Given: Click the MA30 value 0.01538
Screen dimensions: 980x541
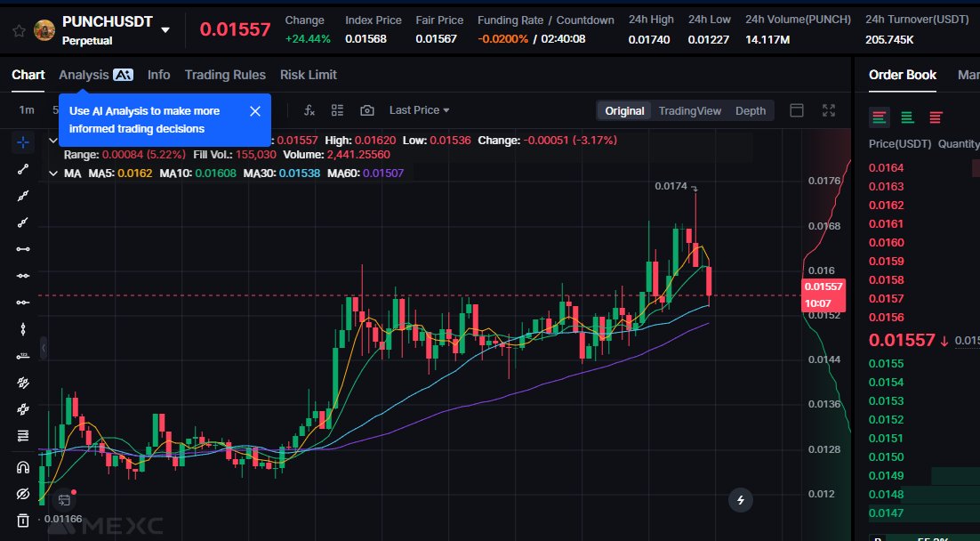Looking at the screenshot, I should 300,174.
